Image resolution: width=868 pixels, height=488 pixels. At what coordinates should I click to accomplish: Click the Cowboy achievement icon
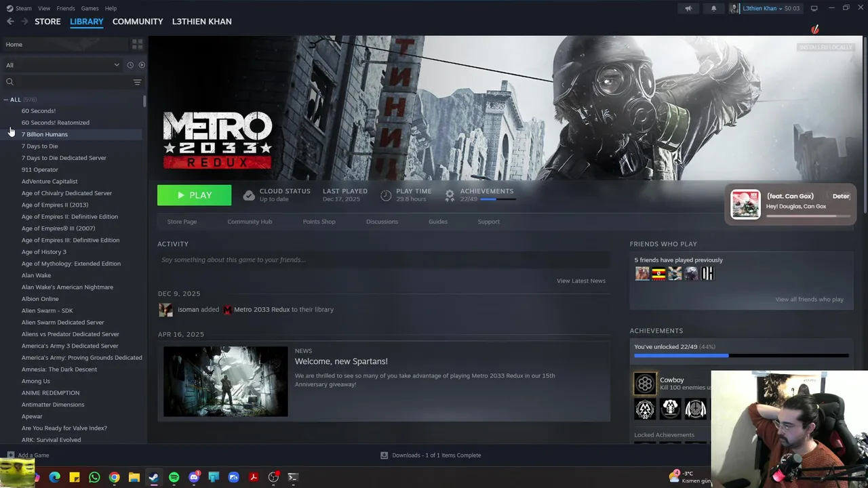click(x=645, y=384)
